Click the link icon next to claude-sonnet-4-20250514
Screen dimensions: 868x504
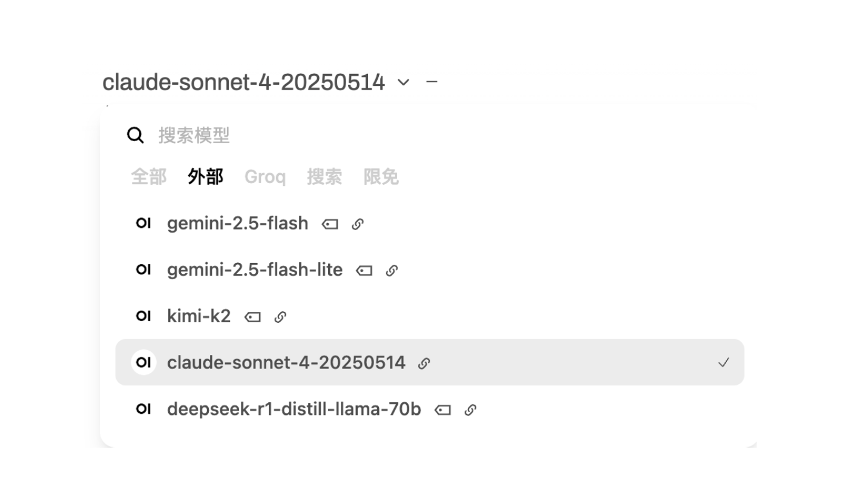(x=424, y=362)
